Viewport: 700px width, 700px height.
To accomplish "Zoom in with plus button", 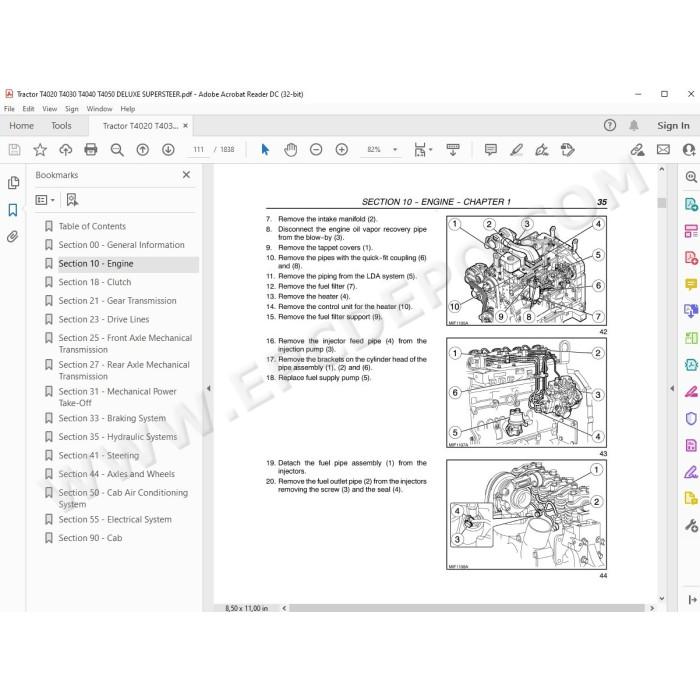I will coord(342,150).
